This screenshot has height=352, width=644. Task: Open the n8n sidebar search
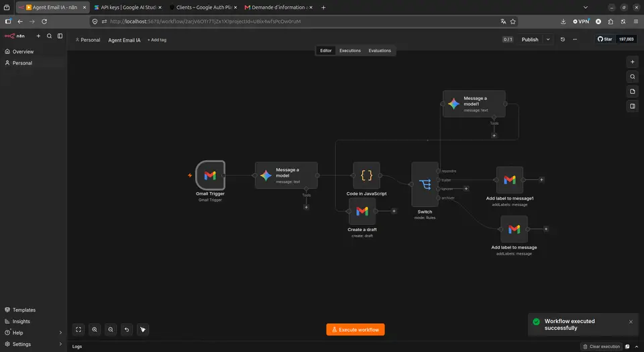click(x=49, y=36)
